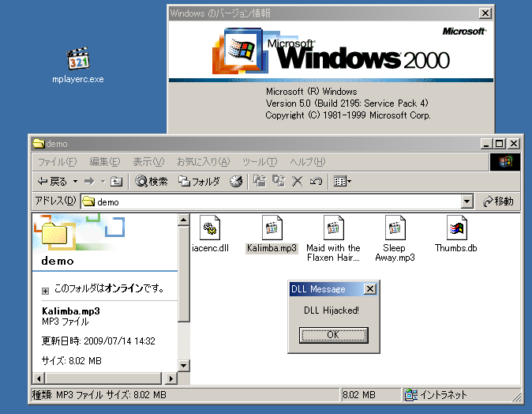Click the '8.02 MB' status bar size
Screen dimensions: 532x414
pos(359,394)
